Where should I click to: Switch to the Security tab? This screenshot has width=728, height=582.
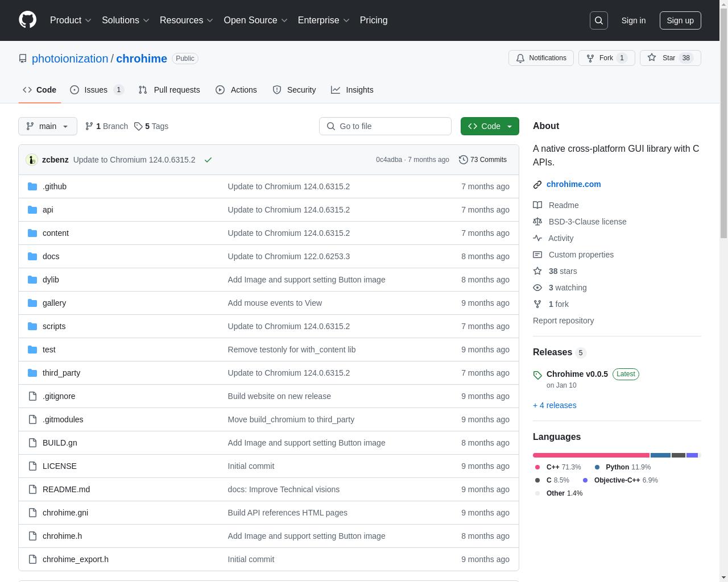point(294,90)
